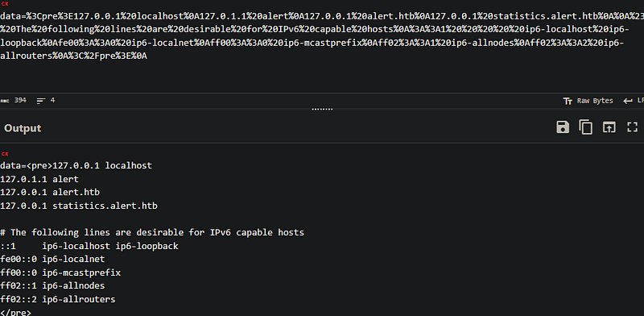Click the line count icon beside 4
The width and height of the screenshot is (644, 316).
41,101
